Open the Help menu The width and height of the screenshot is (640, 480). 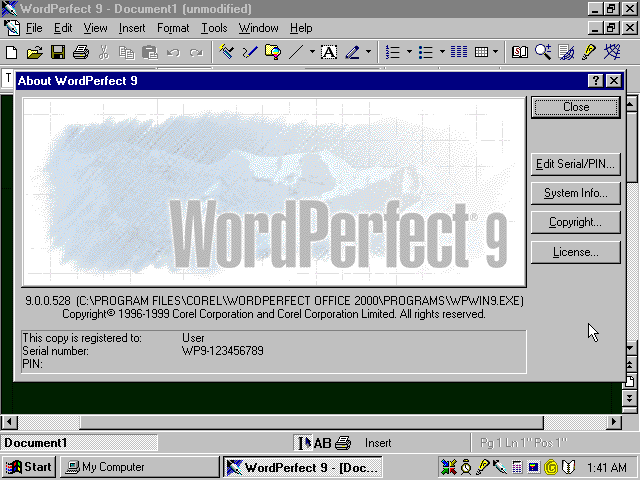pyautogui.click(x=301, y=28)
